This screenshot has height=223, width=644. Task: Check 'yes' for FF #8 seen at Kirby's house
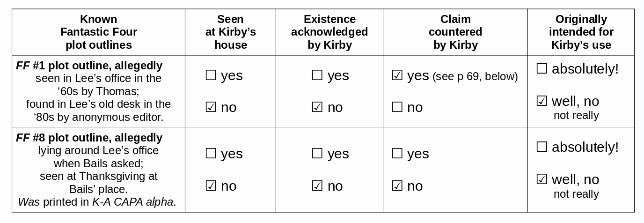click(211, 154)
